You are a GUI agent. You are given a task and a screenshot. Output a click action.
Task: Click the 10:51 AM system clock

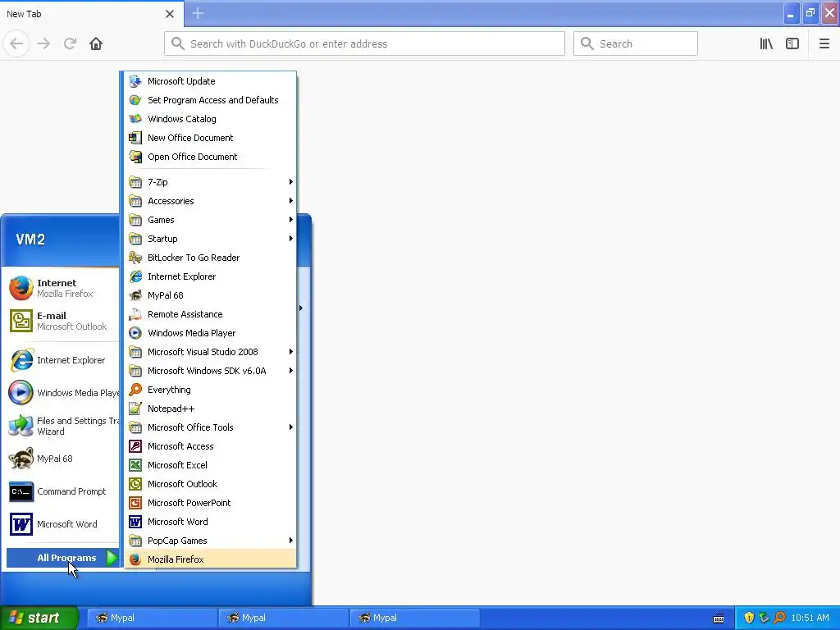point(810,618)
